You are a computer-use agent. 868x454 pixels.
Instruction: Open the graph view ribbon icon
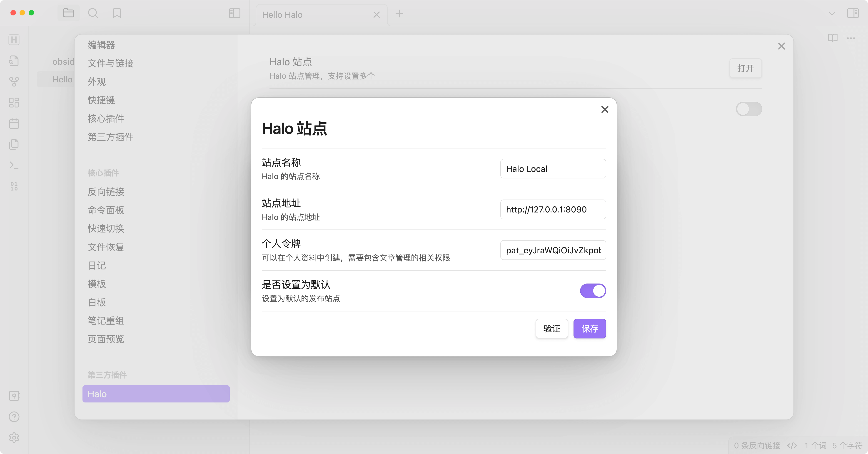14,82
